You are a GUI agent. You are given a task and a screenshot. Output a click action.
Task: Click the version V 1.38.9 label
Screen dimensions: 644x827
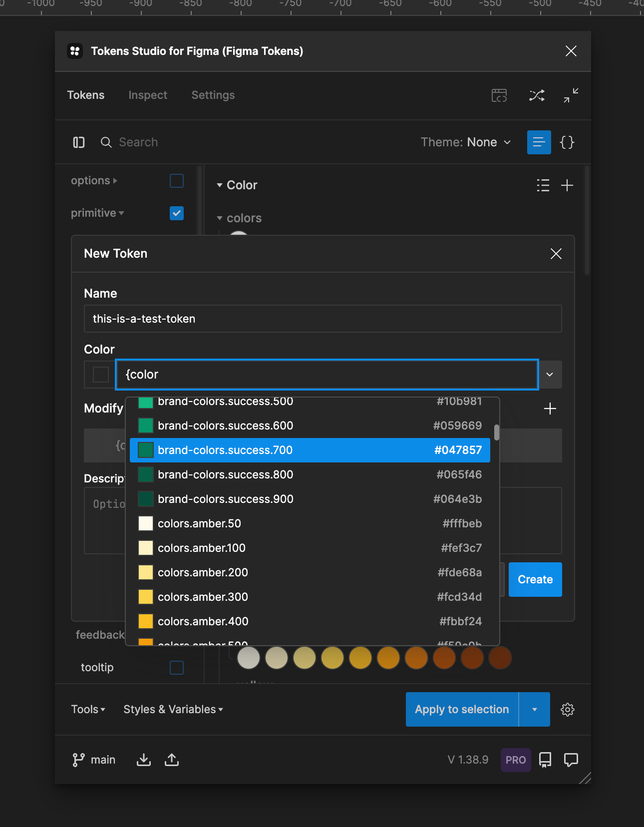(468, 760)
